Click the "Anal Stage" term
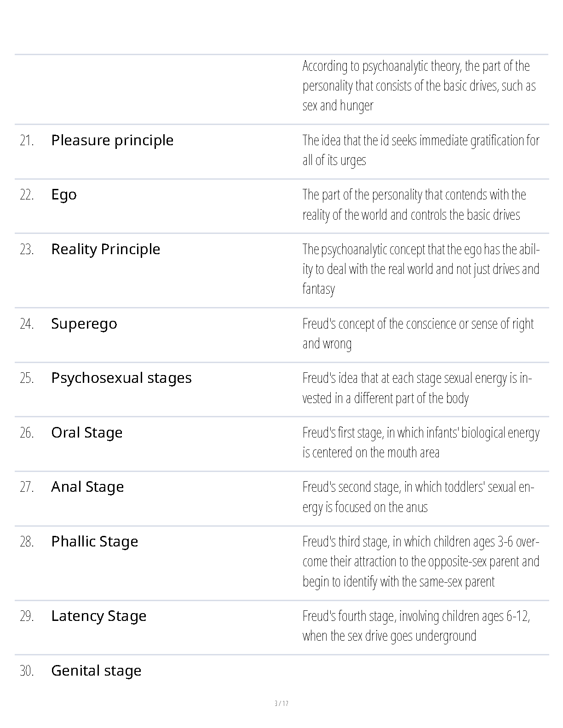The height and width of the screenshot is (728, 563). 87,487
